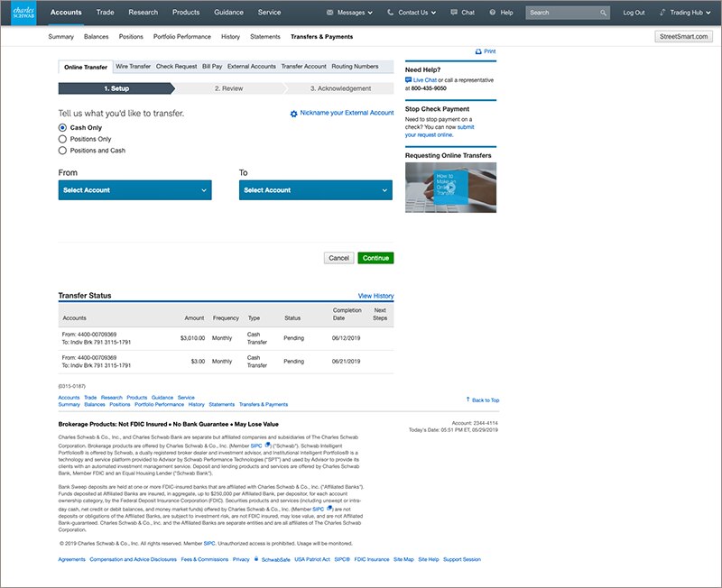The image size is (722, 588).
Task: Open the Service main menu
Action: tap(269, 13)
